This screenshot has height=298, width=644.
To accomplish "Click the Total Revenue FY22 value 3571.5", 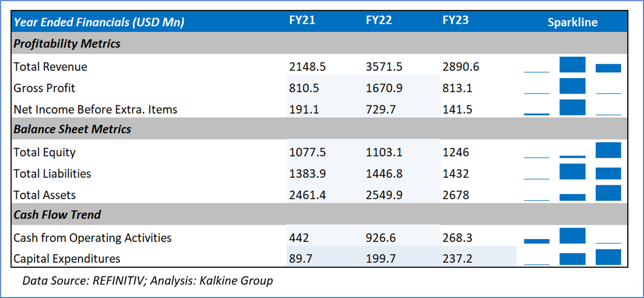I will coord(384,67).
